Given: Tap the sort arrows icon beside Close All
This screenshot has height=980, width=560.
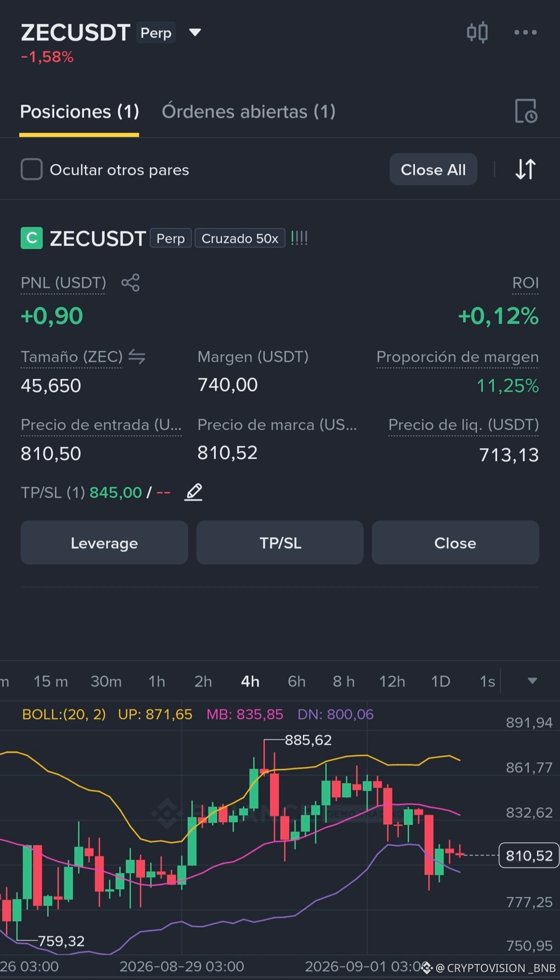Looking at the screenshot, I should (x=525, y=169).
